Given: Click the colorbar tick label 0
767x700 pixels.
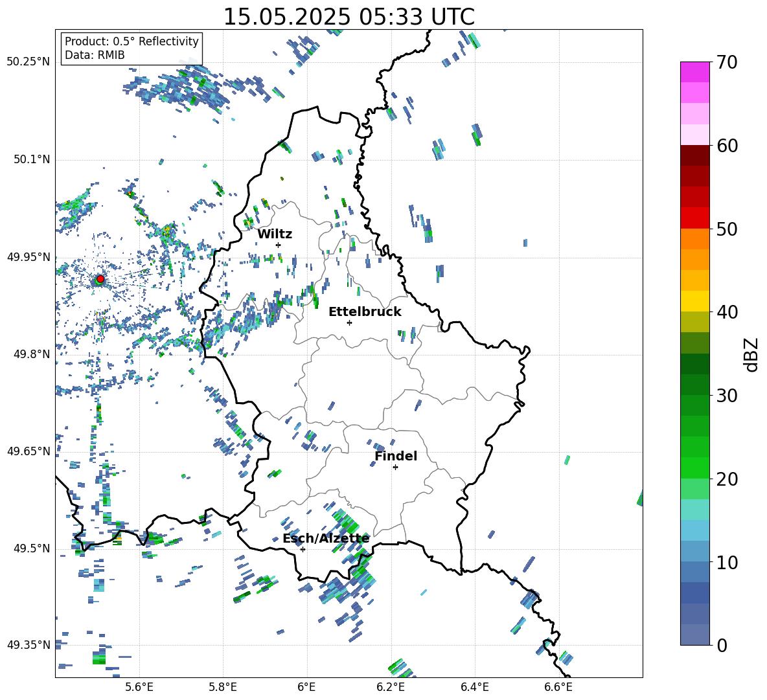Looking at the screenshot, I should coord(722,646).
